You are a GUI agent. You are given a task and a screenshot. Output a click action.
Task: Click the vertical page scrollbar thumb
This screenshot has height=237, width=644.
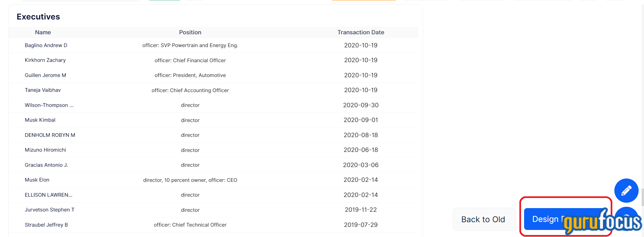(x=642, y=197)
